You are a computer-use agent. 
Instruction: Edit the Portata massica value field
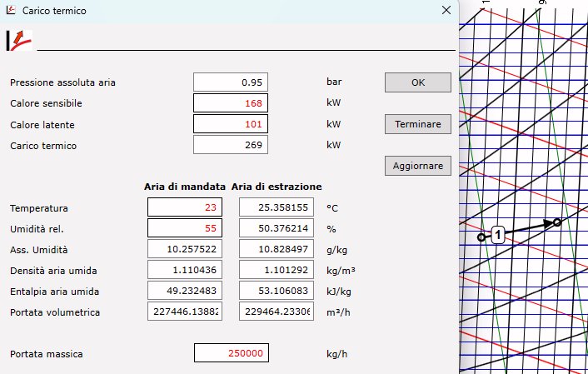tap(230, 353)
